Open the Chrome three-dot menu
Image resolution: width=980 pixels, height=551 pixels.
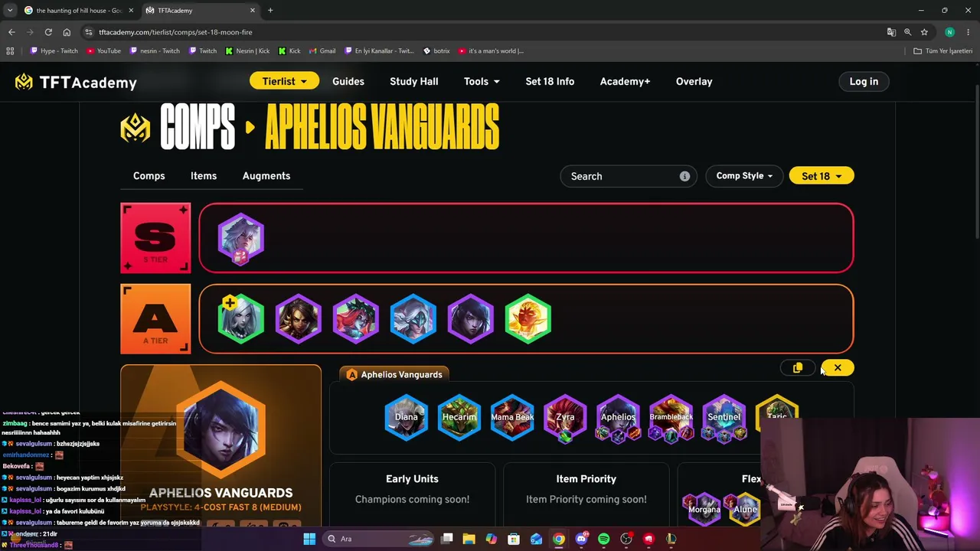coord(969,32)
